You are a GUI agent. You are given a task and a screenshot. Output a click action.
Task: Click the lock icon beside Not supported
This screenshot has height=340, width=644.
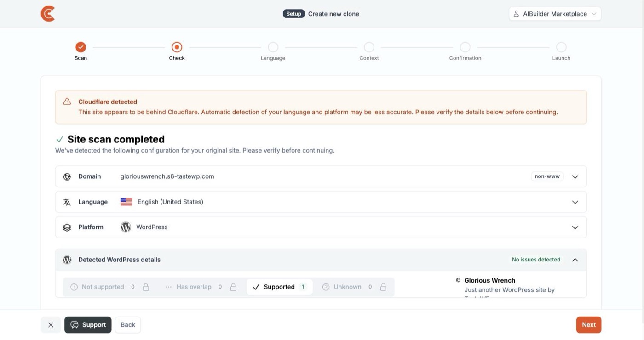click(146, 287)
